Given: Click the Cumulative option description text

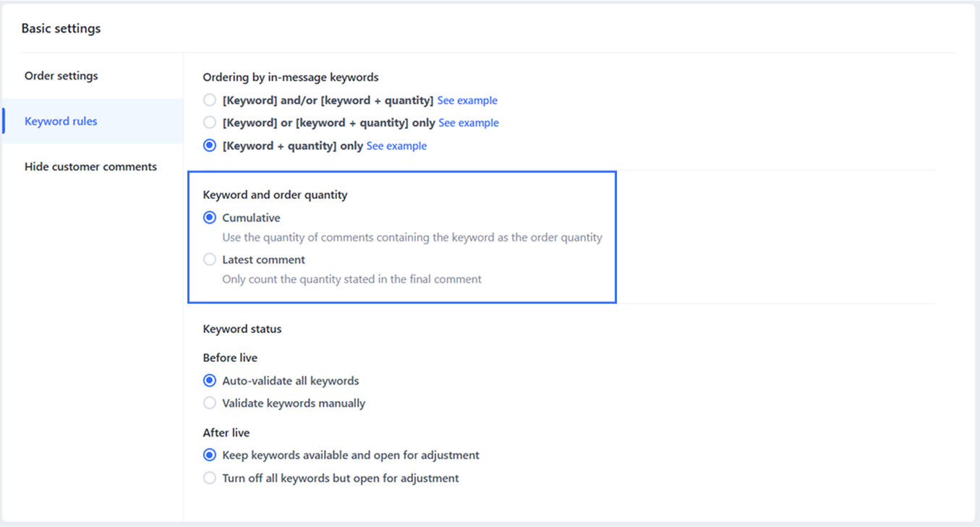Looking at the screenshot, I should tap(412, 237).
